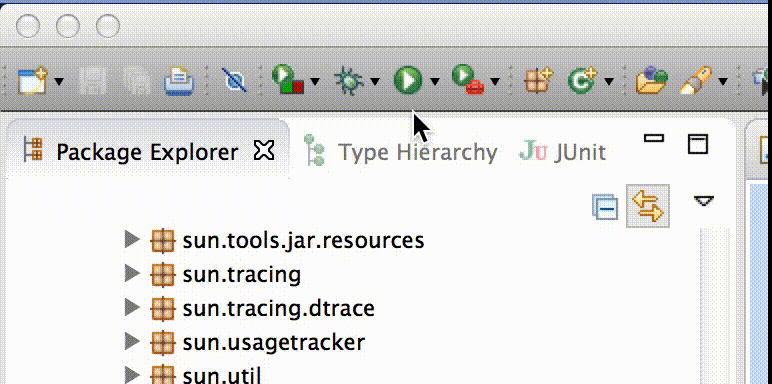Select the sun.tracing tree item

(x=242, y=274)
